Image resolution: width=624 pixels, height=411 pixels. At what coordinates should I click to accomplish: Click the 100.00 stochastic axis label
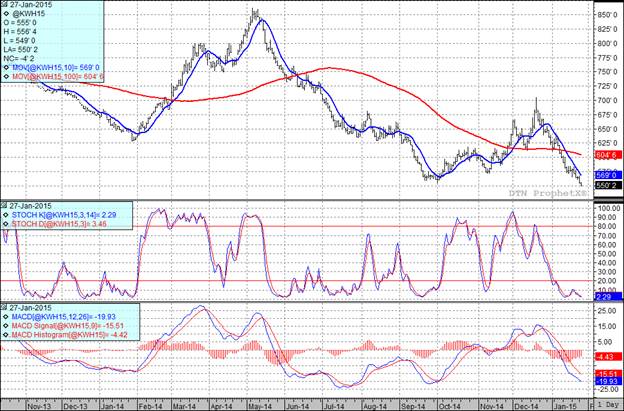coord(608,208)
